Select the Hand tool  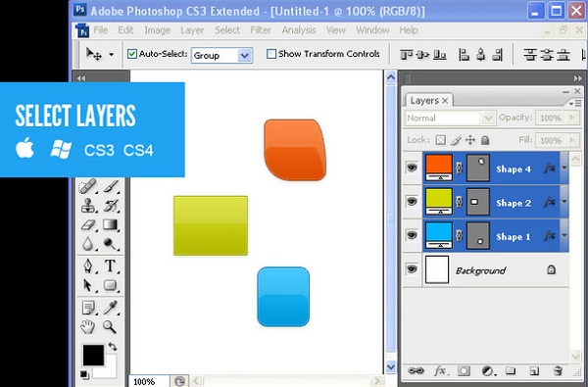[x=88, y=327]
